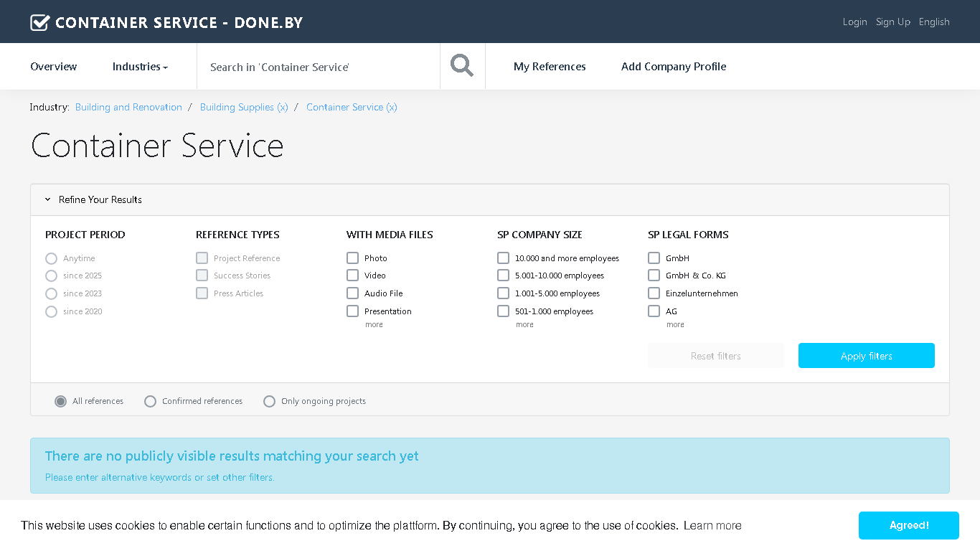The height and width of the screenshot is (551, 980).
Task: Check the Press Articles checkbox
Action: [x=202, y=293]
